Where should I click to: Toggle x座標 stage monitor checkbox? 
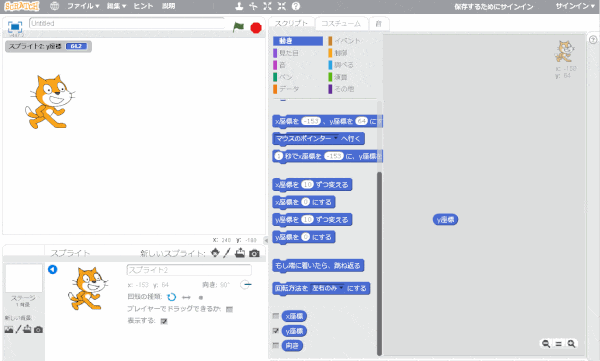click(276, 316)
